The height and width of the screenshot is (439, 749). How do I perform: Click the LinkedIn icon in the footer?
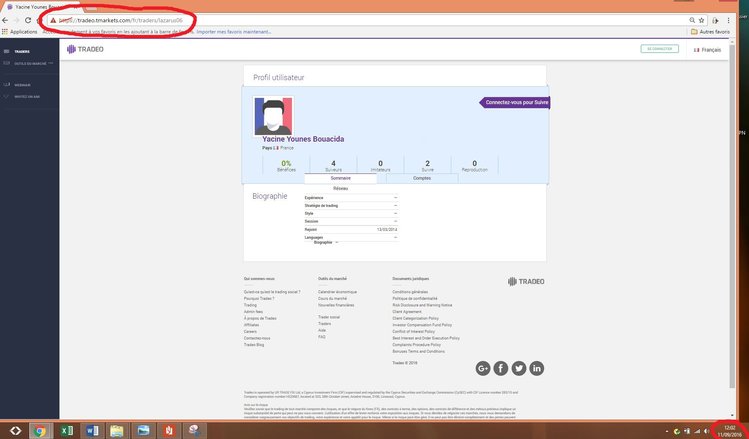537,368
